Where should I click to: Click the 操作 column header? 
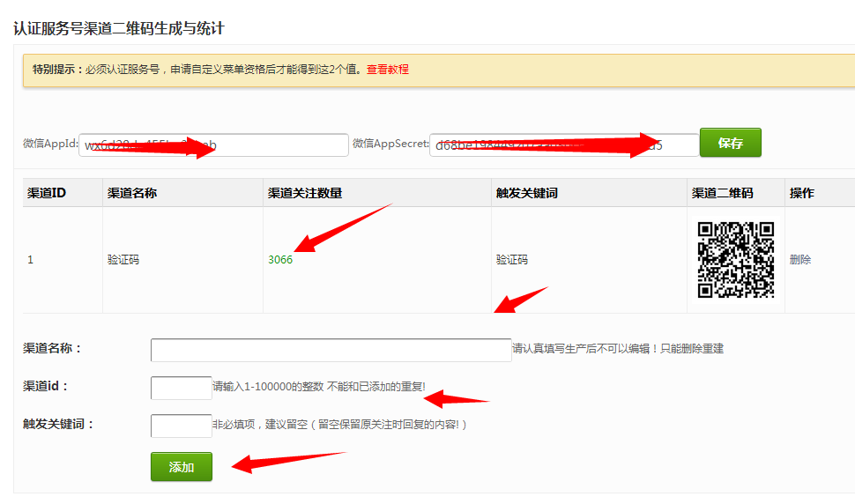(802, 193)
